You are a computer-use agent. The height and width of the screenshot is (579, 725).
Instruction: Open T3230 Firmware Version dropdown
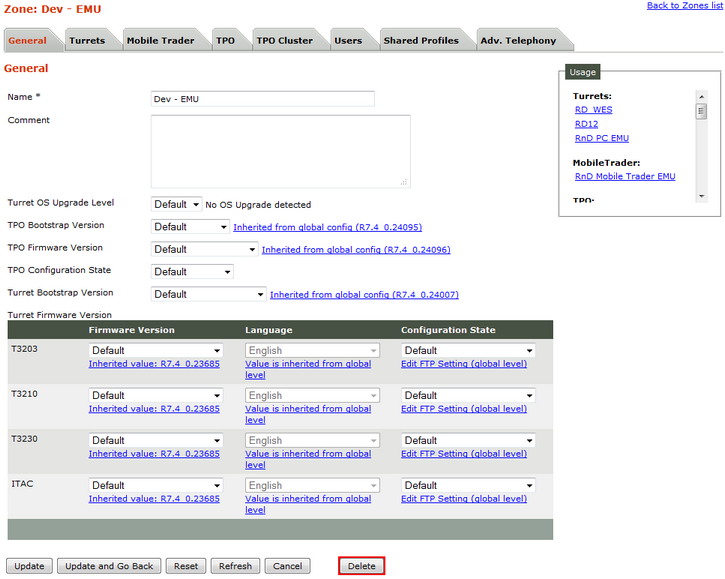click(x=156, y=440)
